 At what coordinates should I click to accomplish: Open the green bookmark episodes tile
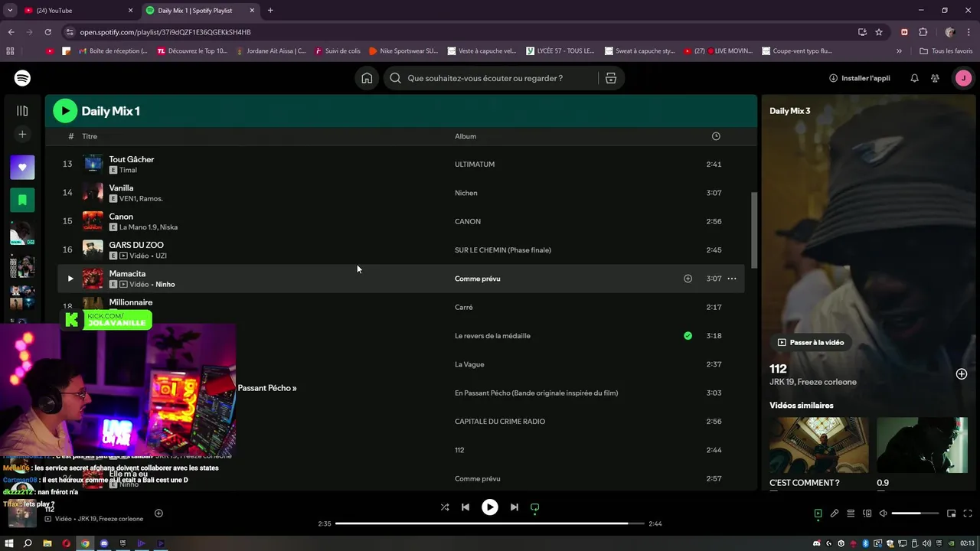pyautogui.click(x=22, y=200)
